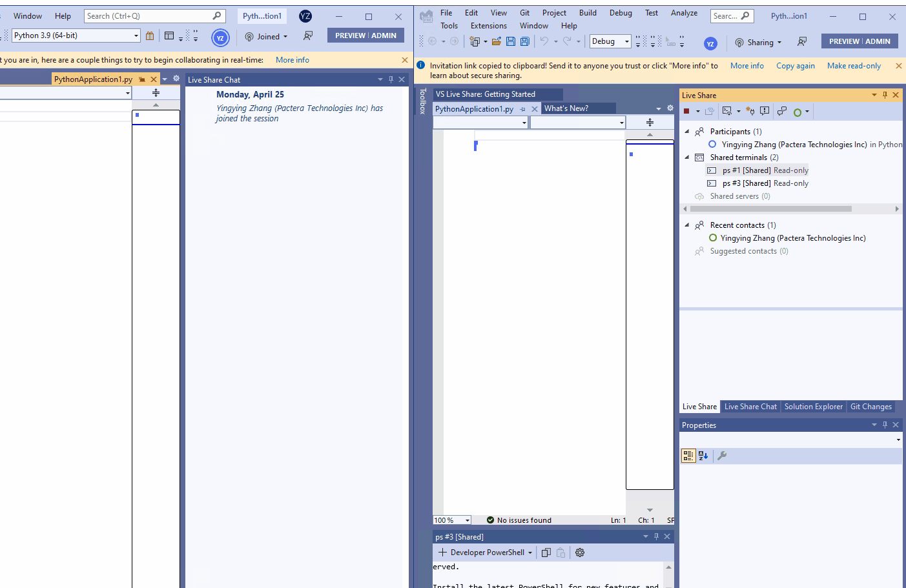The width and height of the screenshot is (906, 588).
Task: Open the Developer PowerShell dropdown arrow
Action: pyautogui.click(x=530, y=553)
